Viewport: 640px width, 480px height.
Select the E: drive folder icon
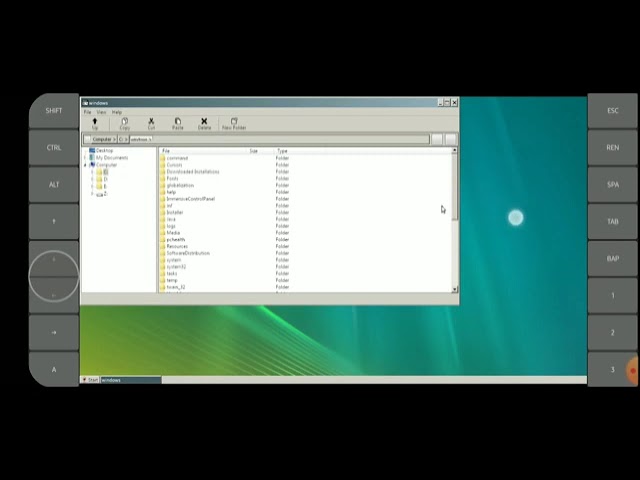(99, 187)
